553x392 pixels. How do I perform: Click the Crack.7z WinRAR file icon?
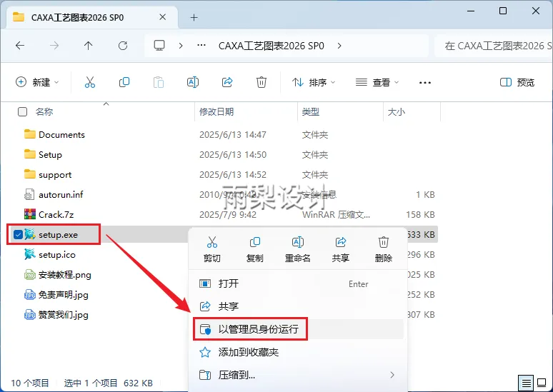30,214
